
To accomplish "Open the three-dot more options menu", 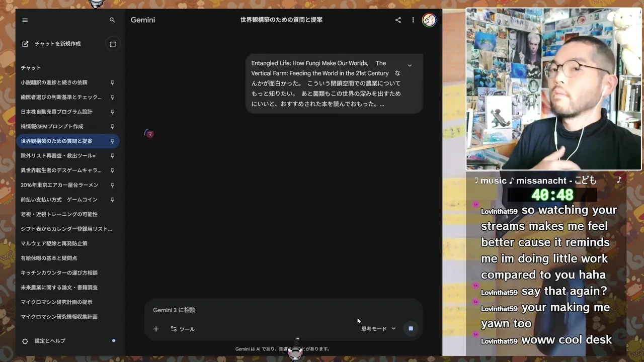I will (x=413, y=20).
